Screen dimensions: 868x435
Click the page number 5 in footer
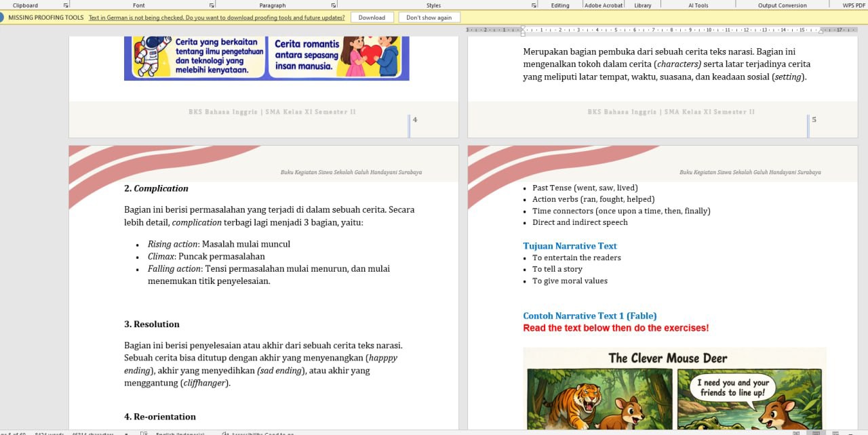814,120
